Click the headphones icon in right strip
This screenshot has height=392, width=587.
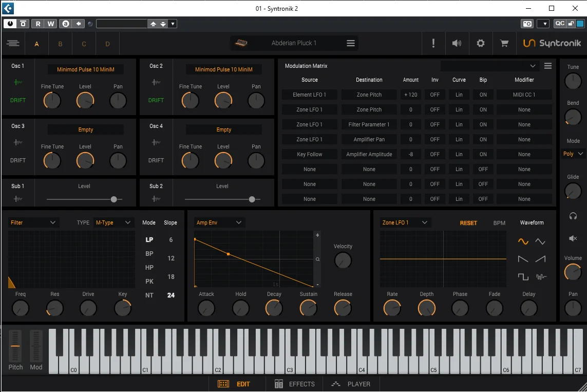point(573,216)
